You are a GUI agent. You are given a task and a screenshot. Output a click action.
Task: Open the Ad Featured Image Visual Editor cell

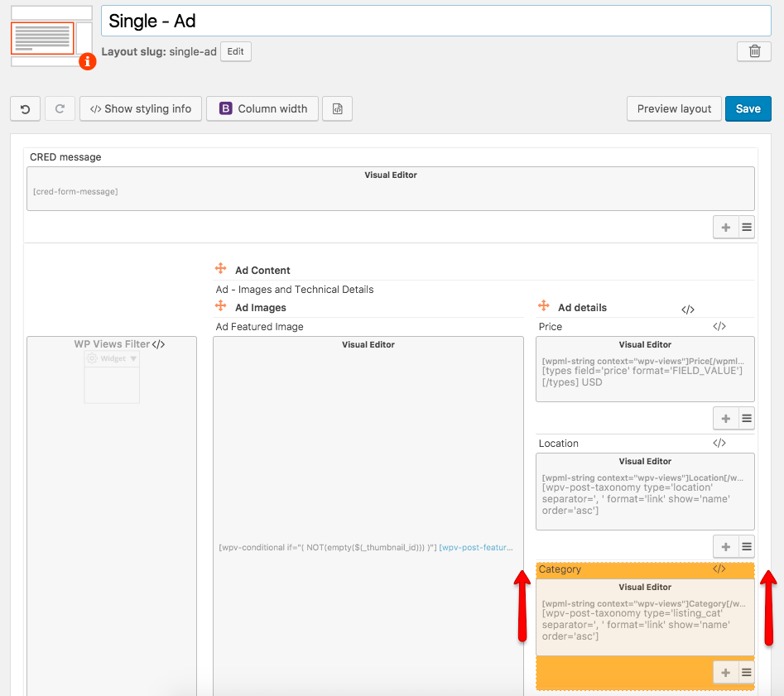[368, 516]
